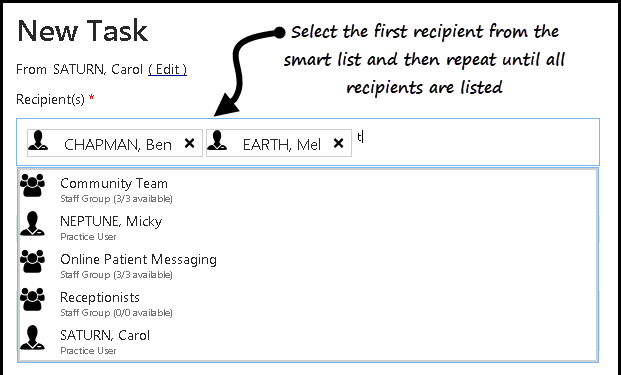
Task: Select the EARTH, Mel recipient chip
Action: pos(279,143)
